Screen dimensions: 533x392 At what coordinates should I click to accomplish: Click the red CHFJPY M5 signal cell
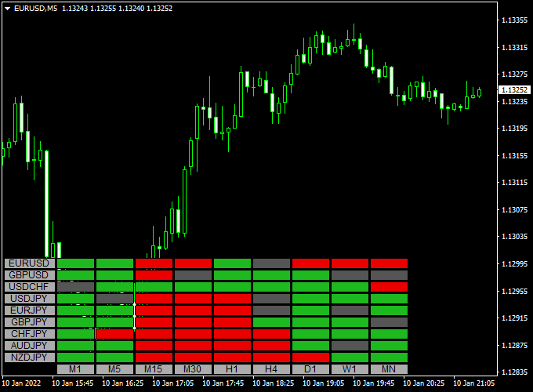pos(115,334)
